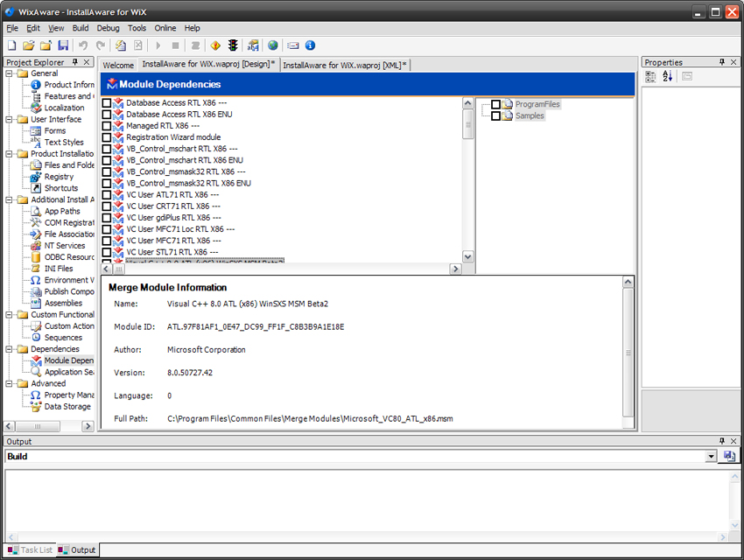The height and width of the screenshot is (560, 744).
Task: Pin the Output panel
Action: [x=722, y=441]
